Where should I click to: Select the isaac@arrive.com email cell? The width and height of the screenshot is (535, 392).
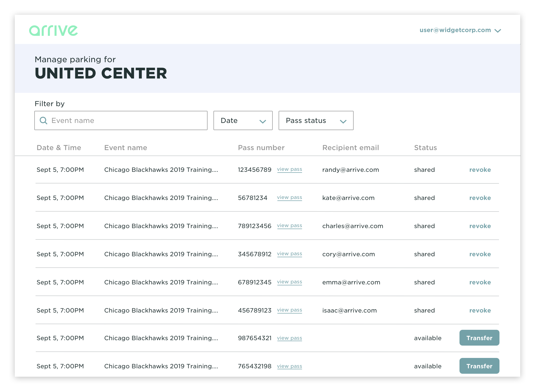pos(349,311)
